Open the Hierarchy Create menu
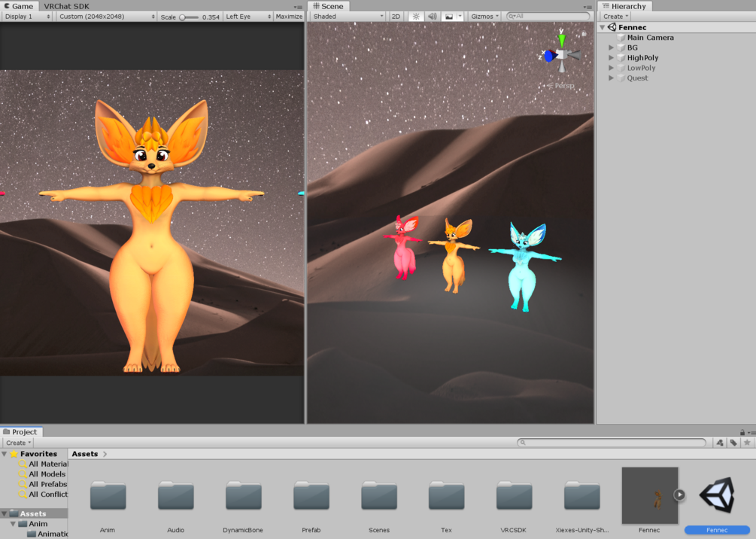 click(615, 17)
